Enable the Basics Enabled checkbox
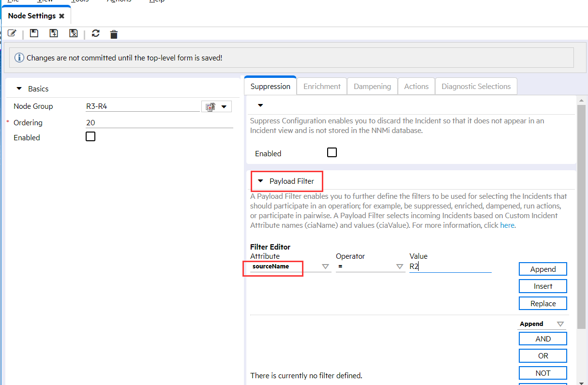588x385 pixels. click(x=90, y=137)
